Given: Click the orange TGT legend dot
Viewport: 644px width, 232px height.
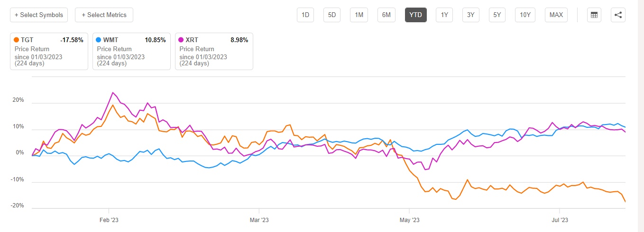Looking at the screenshot, I should pyautogui.click(x=17, y=40).
